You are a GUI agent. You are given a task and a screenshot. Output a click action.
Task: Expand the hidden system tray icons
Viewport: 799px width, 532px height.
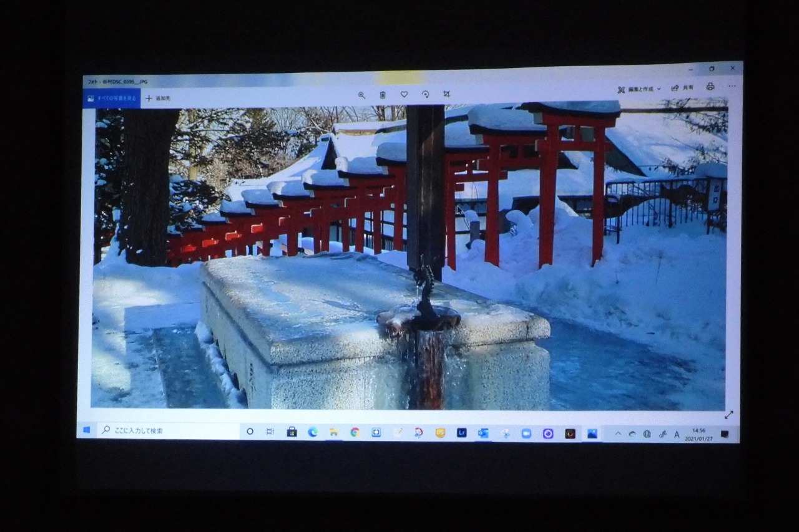(x=618, y=434)
